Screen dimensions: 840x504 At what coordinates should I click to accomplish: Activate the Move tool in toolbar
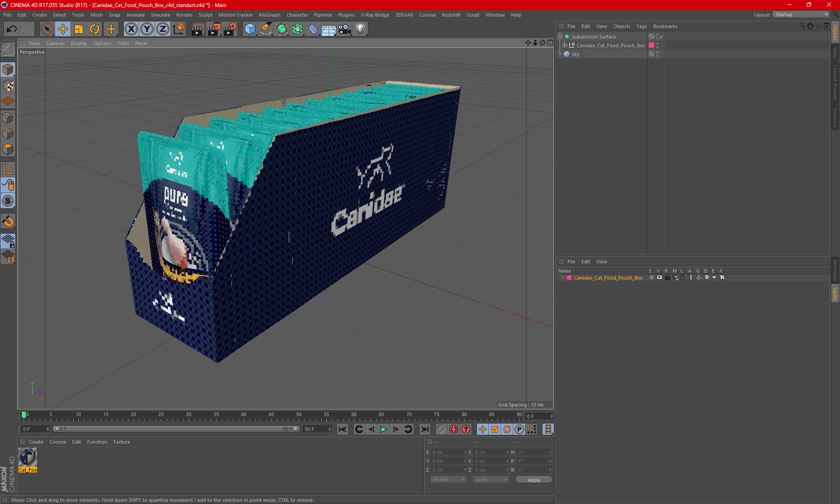63,29
